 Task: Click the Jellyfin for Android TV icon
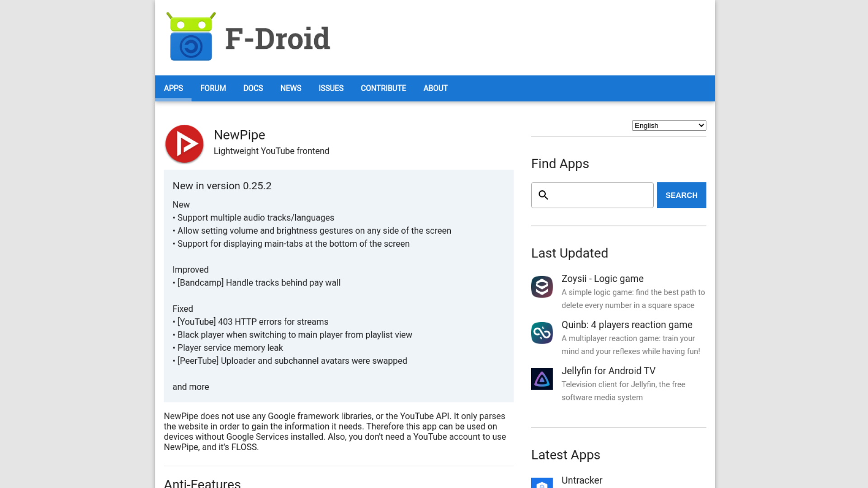coord(542,379)
